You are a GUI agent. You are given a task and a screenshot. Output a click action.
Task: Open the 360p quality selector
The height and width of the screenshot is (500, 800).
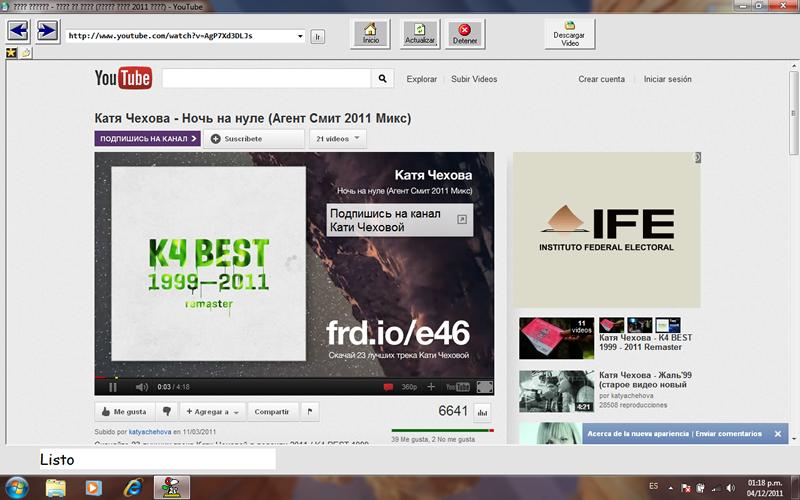(x=409, y=387)
